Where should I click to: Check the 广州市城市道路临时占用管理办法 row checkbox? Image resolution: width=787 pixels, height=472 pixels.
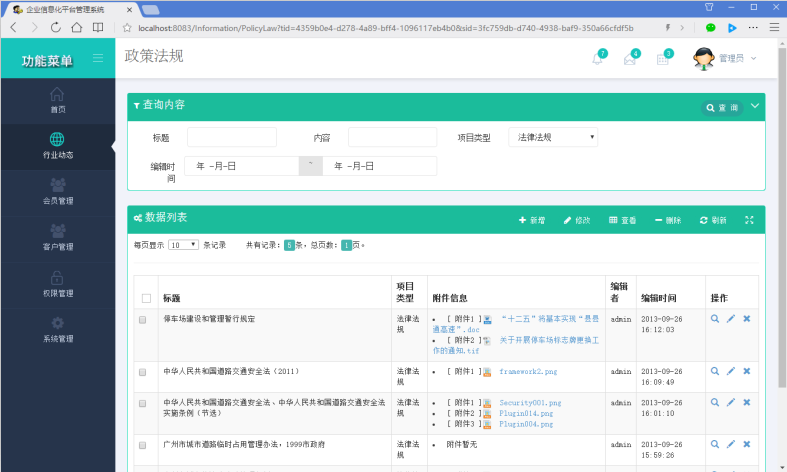143,445
